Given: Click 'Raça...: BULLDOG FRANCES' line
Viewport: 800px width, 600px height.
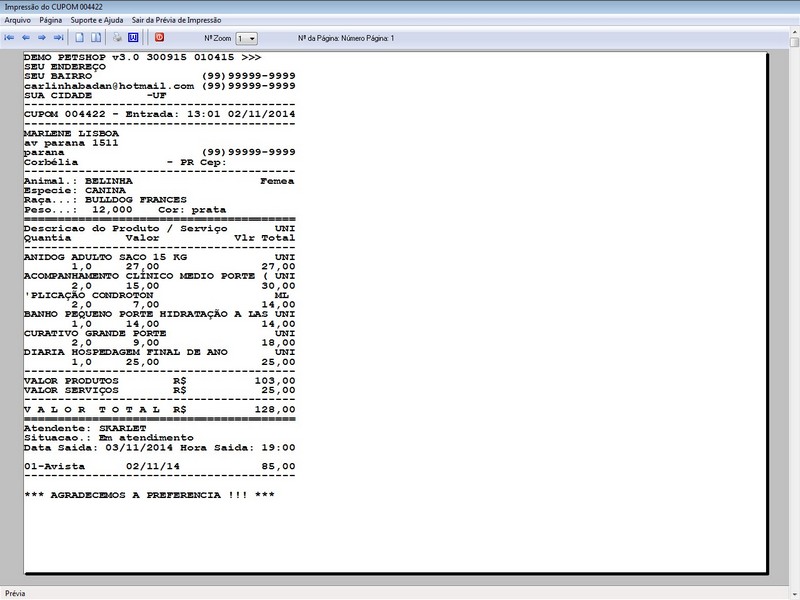Looking at the screenshot, I should pos(105,200).
